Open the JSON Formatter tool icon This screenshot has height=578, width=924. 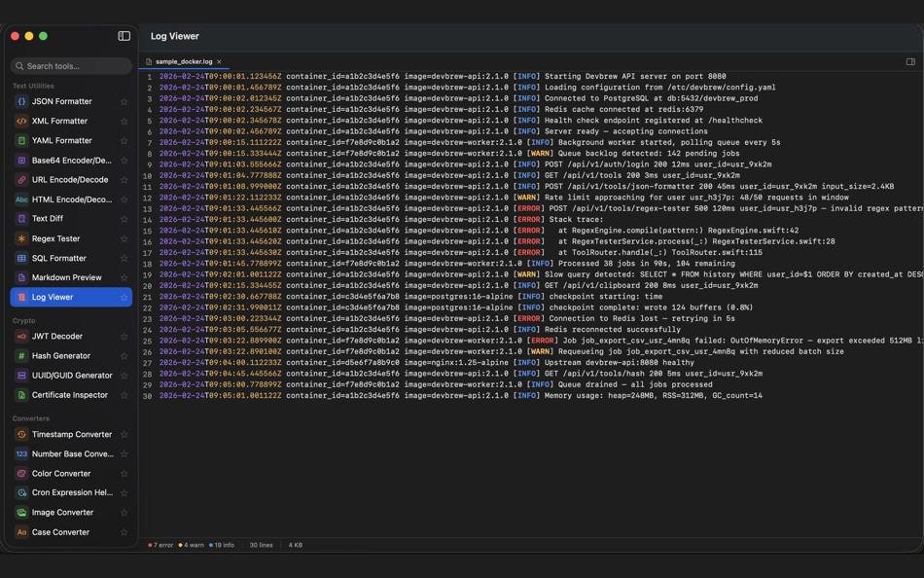point(21,101)
